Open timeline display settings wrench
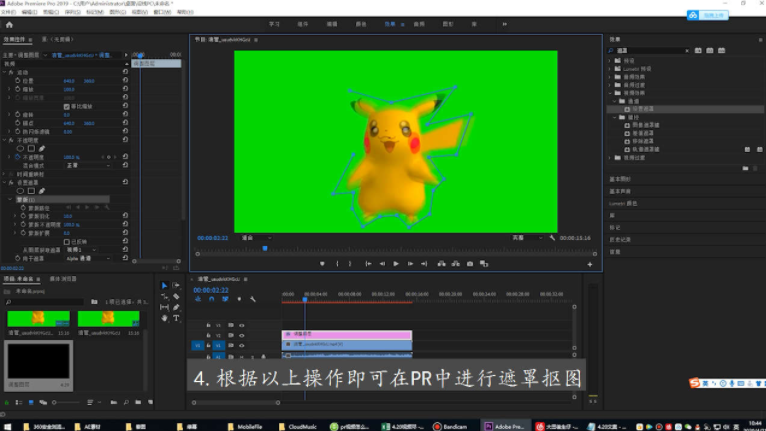766x431 pixels. pos(253,299)
